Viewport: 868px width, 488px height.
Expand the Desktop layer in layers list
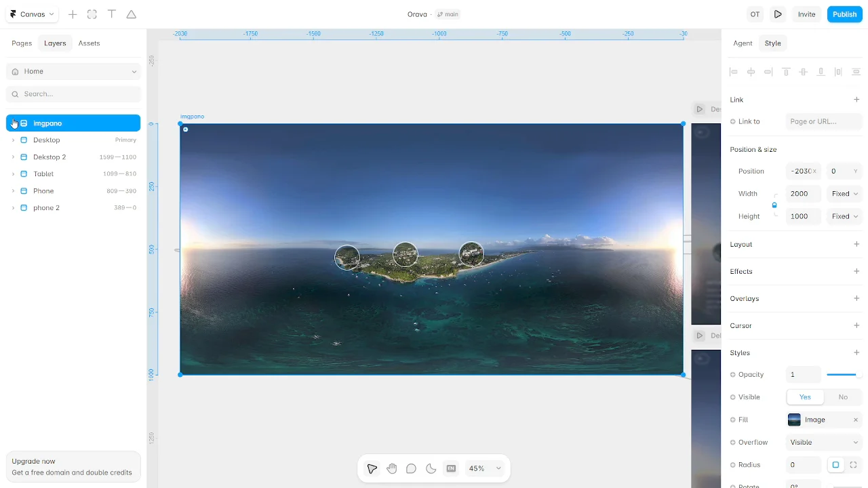pyautogui.click(x=13, y=140)
